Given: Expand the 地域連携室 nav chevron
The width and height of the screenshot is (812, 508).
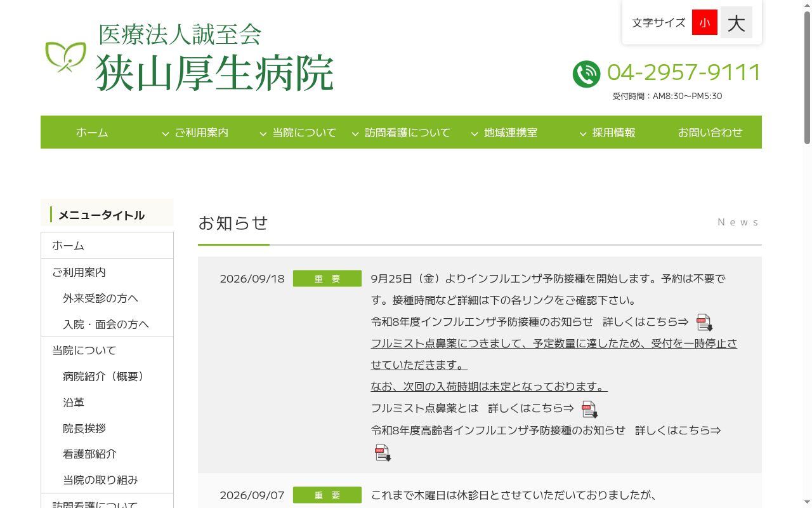Looking at the screenshot, I should click(x=475, y=133).
